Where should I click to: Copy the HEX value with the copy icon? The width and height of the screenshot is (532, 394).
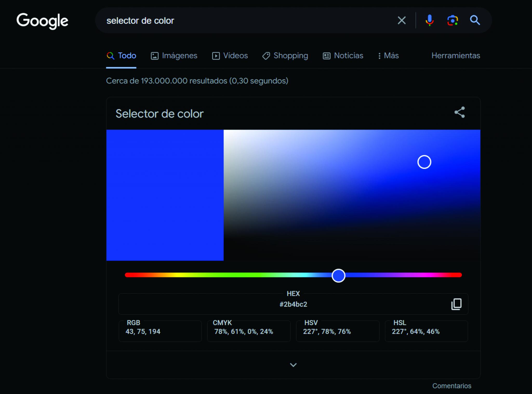[456, 304]
